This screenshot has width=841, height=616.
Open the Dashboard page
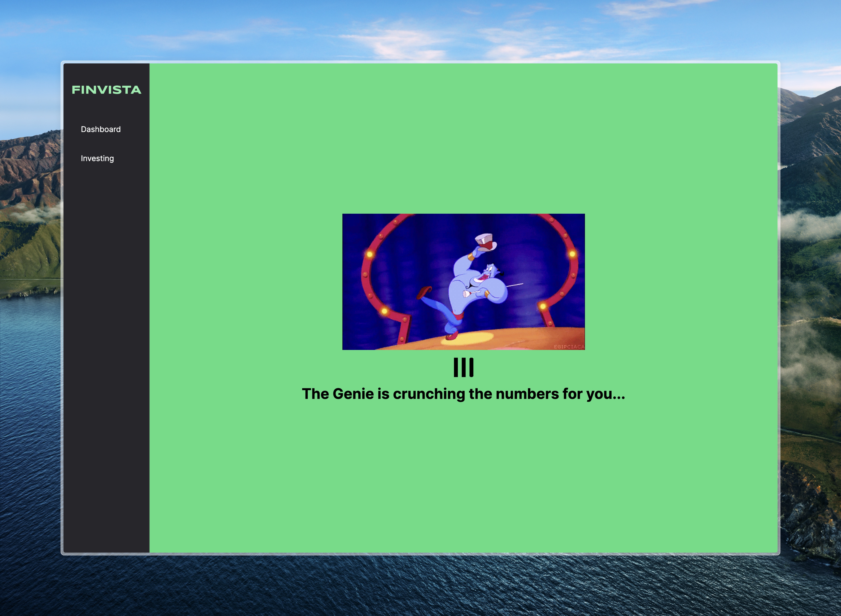[101, 129]
